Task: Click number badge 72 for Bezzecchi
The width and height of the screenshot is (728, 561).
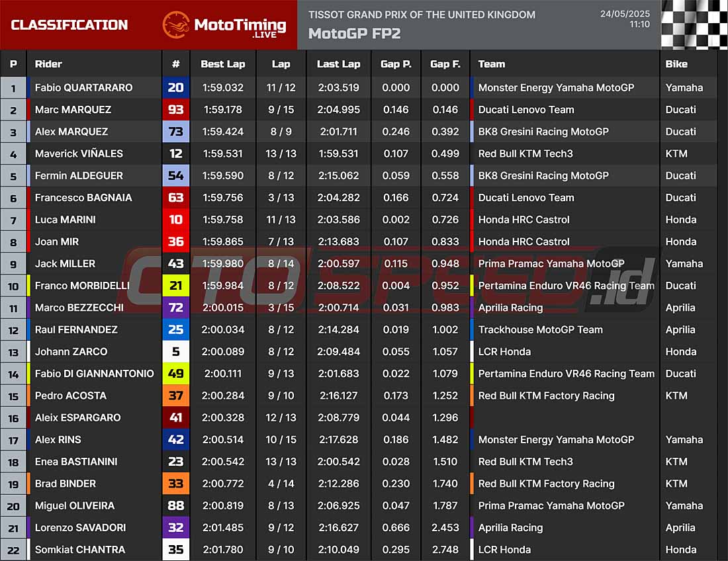Action: [x=176, y=307]
